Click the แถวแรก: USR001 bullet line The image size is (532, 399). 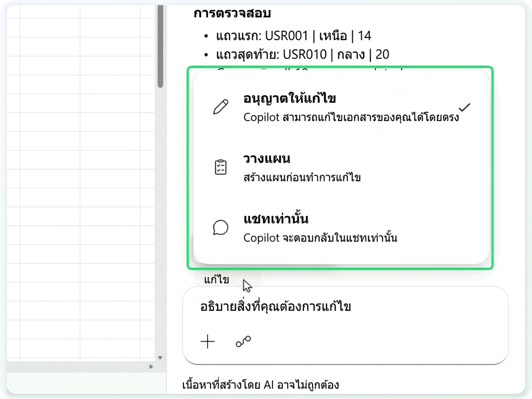click(x=294, y=36)
